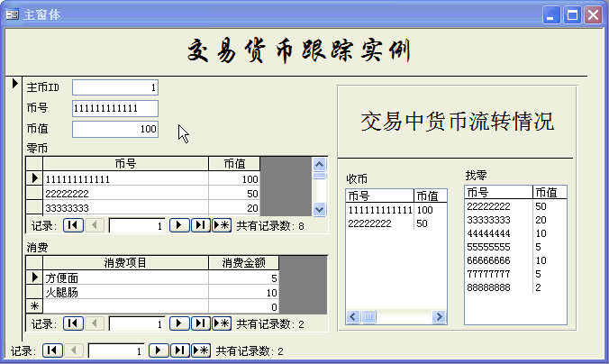Viewport: 609px width, 364px height.
Task: Click the 主币ID input field
Action: [115, 87]
